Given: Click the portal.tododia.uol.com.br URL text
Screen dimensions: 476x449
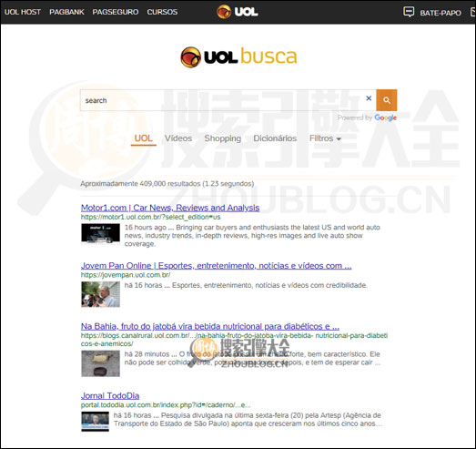Looking at the screenshot, I should pos(166,405).
